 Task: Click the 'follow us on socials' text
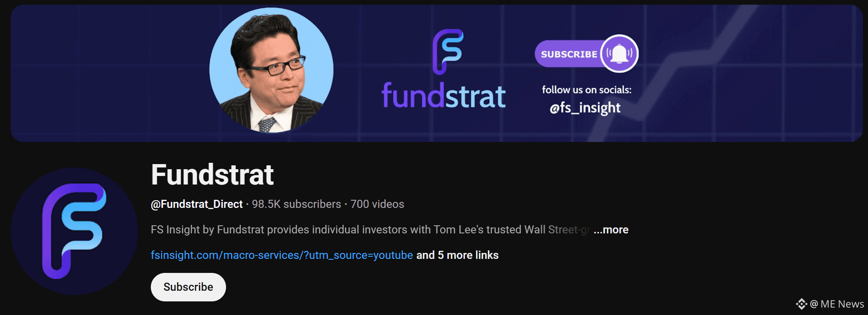click(587, 90)
